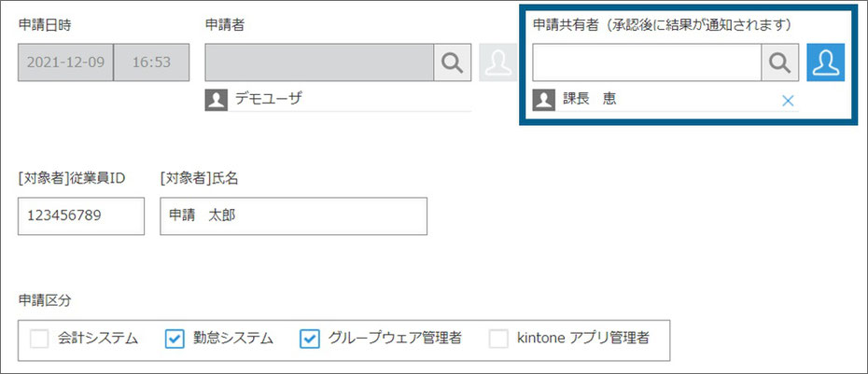This screenshot has width=868, height=374.
Task: Click the 申請区分 section label
Action: click(44, 300)
